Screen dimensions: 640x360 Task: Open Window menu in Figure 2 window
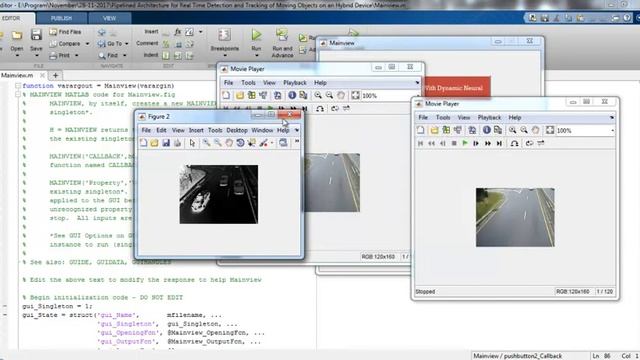click(262, 130)
